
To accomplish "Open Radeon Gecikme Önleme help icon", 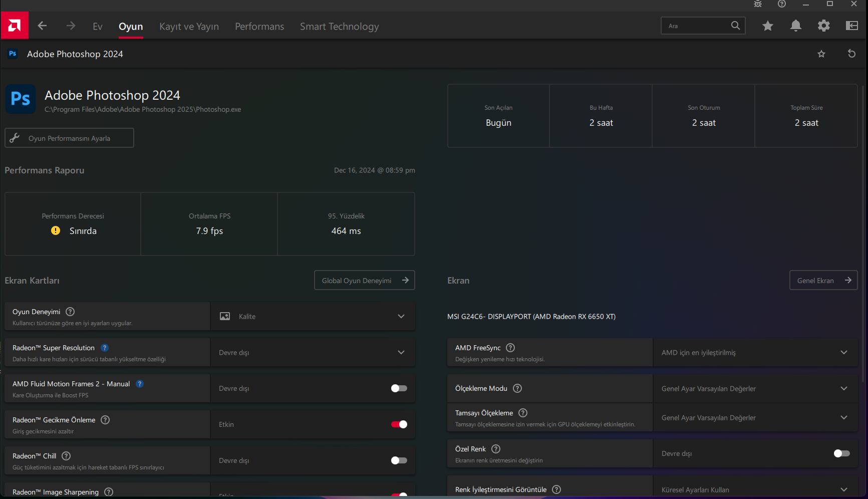I will tap(105, 420).
